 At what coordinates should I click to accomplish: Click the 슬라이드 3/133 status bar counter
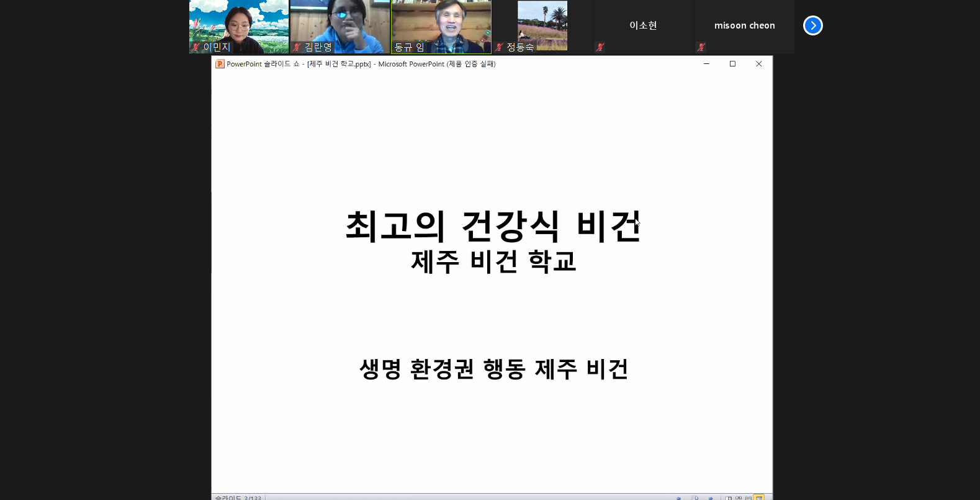pos(238,498)
